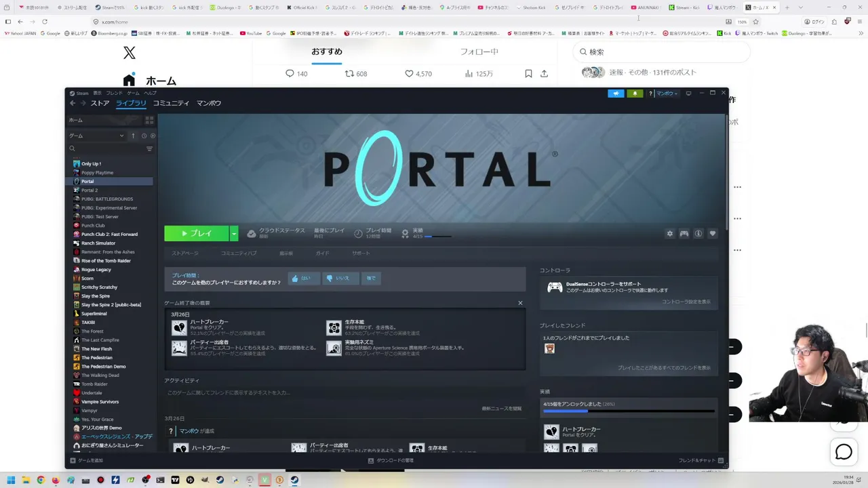
Task: Select PUBG: BATTLEGROUNDS in game list
Action: tap(107, 199)
